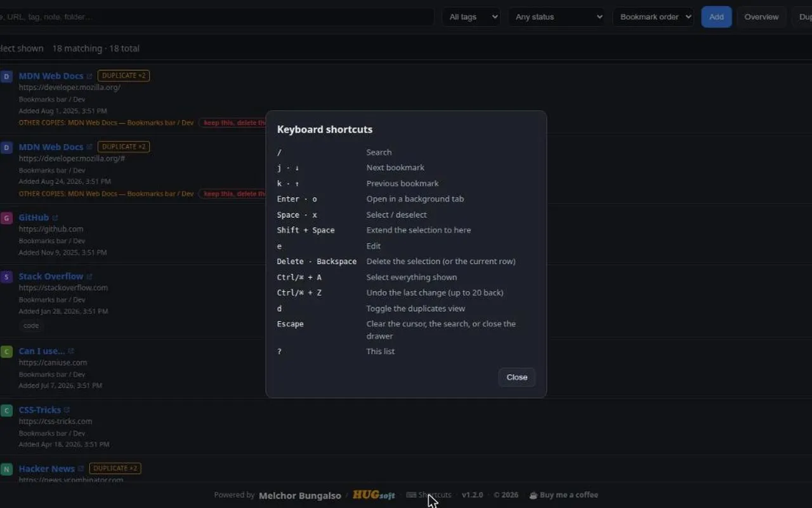
Task: Click the code tag under Stack Overflow
Action: coord(31,326)
